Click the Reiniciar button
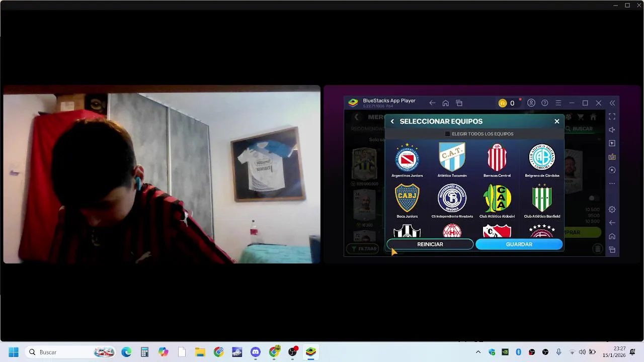The image size is (644, 362). pos(430,244)
